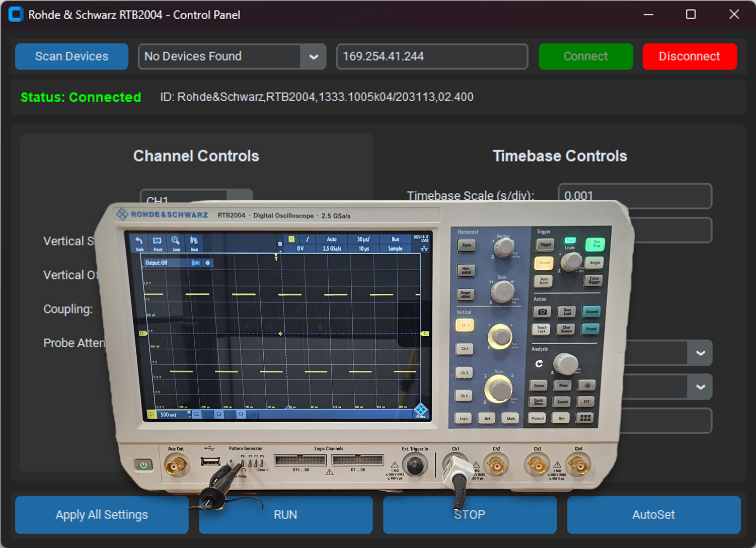Click the Auto trigger mode in scope status bar
The width and height of the screenshot is (756, 548).
(332, 239)
